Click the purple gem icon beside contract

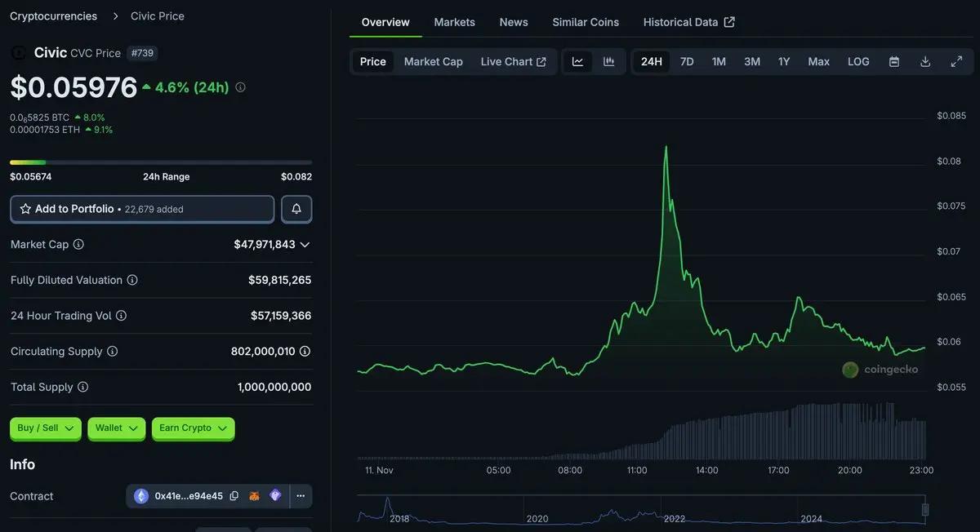pos(275,495)
